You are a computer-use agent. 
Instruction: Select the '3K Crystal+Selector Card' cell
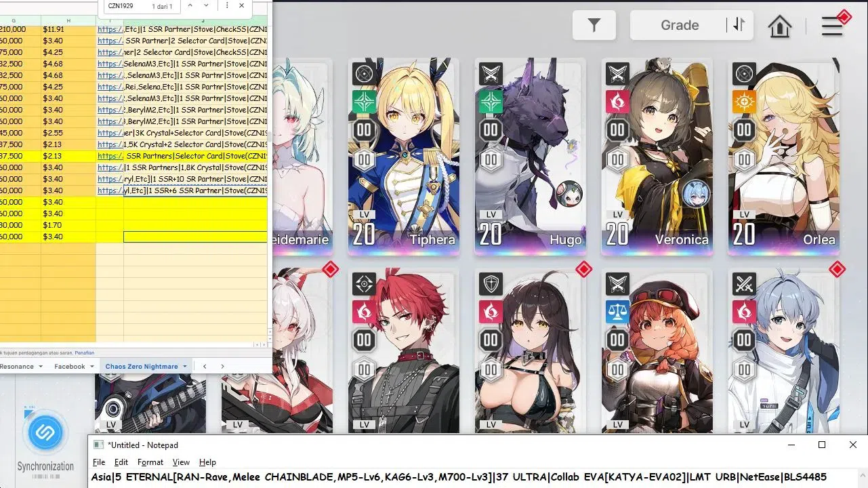tap(195, 133)
